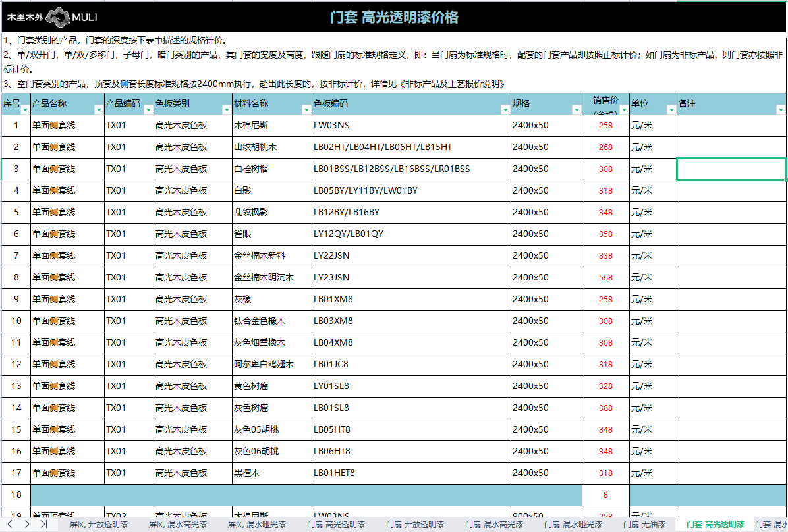The image size is (788, 532).
Task: Open the 规格 filter dropdown
Action: (576, 110)
